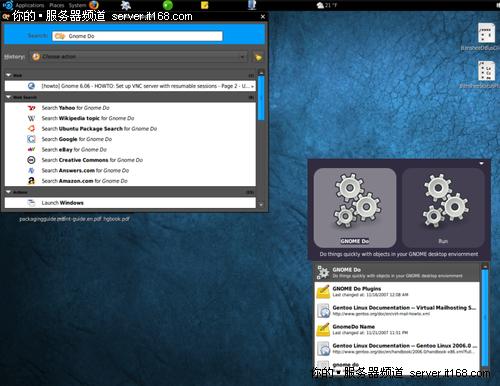Click the Google icon in results

(x=31, y=139)
